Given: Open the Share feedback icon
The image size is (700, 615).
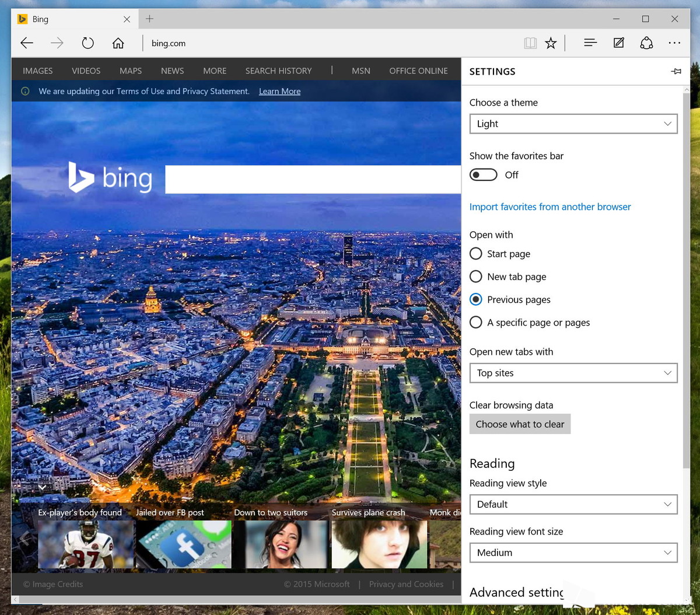Looking at the screenshot, I should point(646,43).
